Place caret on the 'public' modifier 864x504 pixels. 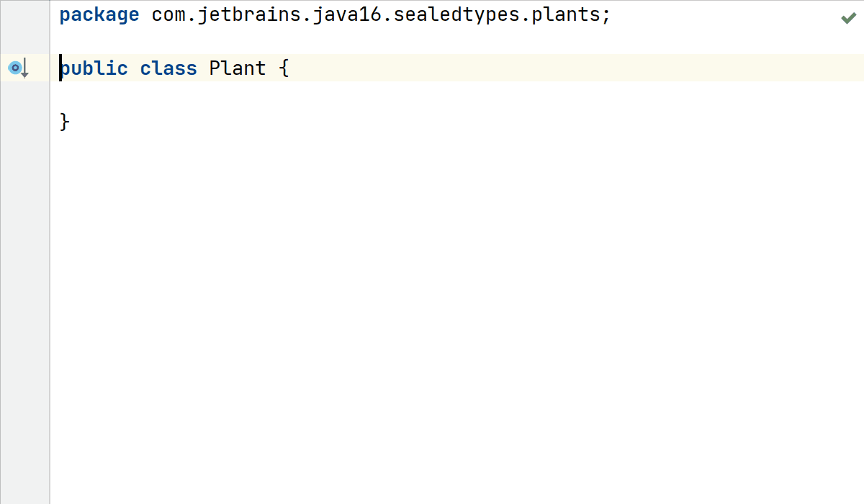(x=94, y=68)
